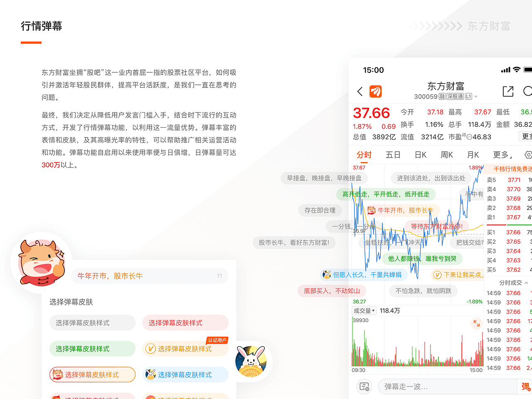Screen dimensions: 532x399
Task: Click the ox mascot avatar
Action: pyautogui.click(x=41, y=263)
